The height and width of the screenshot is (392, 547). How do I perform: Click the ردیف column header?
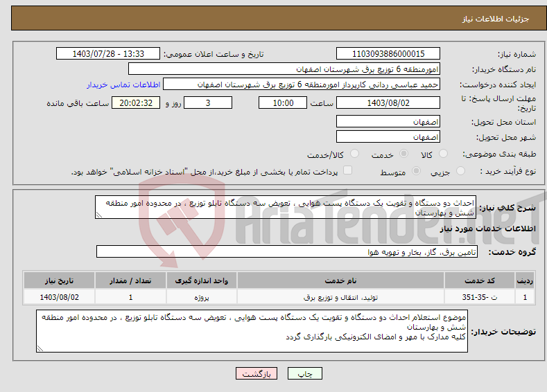tap(525, 280)
